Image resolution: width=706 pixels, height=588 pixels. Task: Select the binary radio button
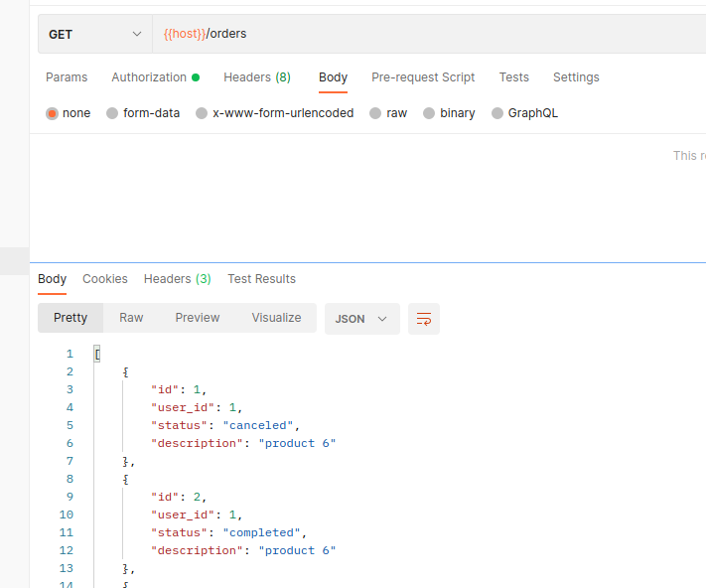click(x=429, y=113)
